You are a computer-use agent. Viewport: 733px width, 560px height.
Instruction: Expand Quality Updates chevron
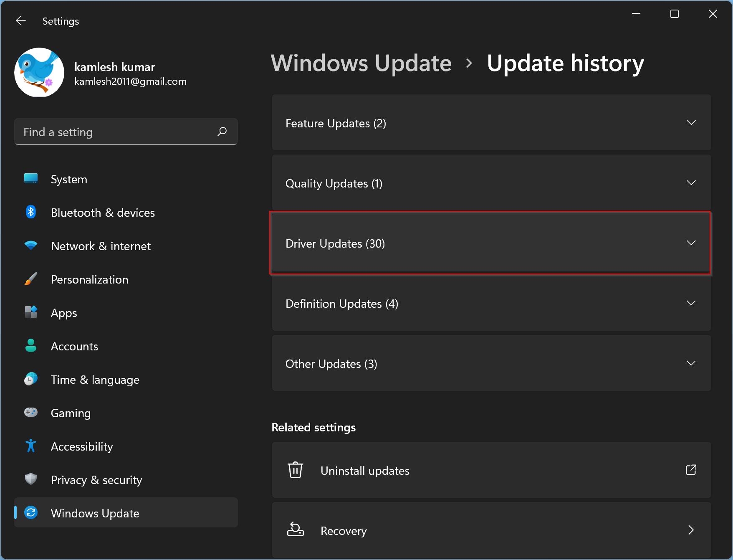point(691,182)
